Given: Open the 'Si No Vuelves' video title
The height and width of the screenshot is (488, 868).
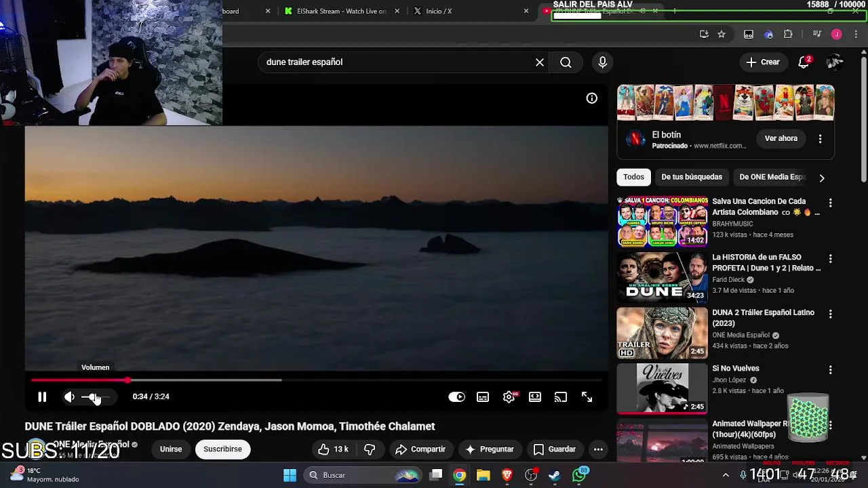Looking at the screenshot, I should coord(736,369).
